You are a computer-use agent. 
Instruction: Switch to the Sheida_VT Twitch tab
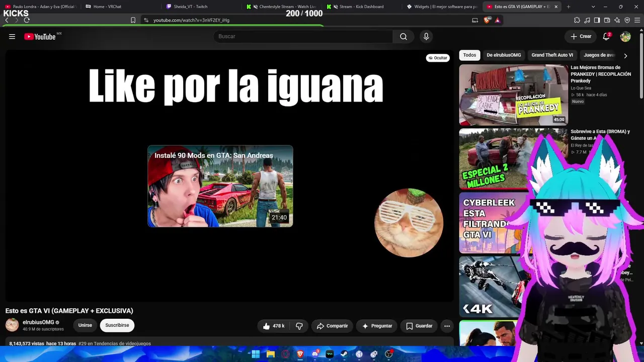point(201,7)
